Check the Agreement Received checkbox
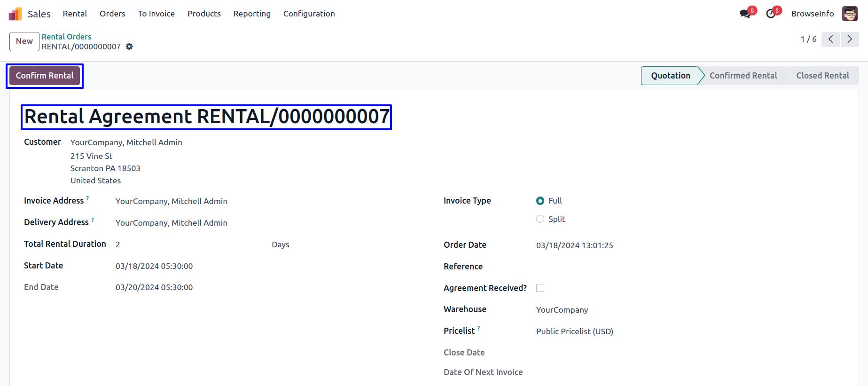Viewport: 868px width, 386px height. [x=540, y=288]
